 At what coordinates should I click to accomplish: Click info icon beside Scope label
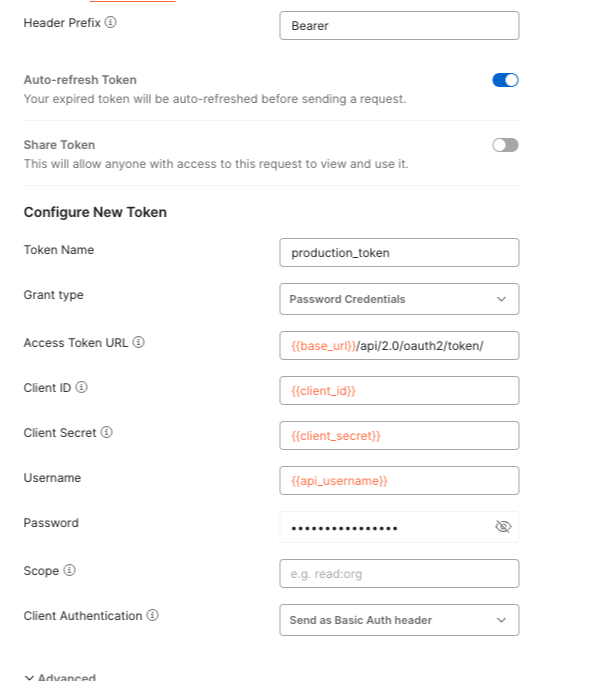pos(70,571)
